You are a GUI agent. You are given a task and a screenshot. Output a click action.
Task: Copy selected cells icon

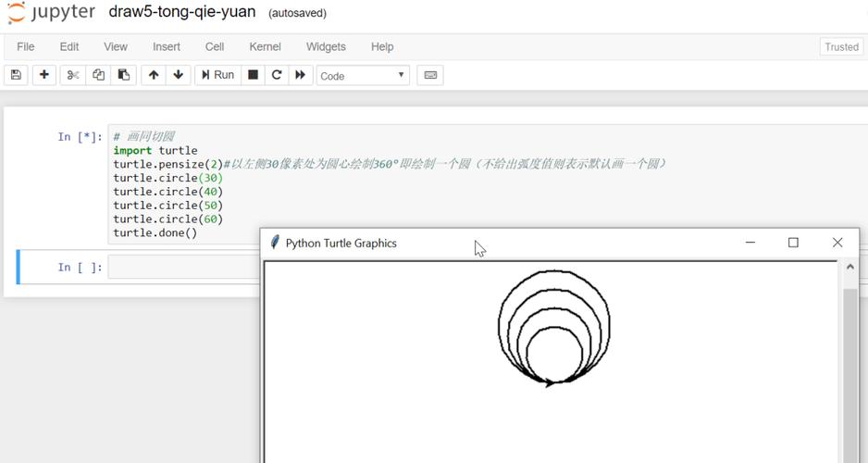(98, 75)
